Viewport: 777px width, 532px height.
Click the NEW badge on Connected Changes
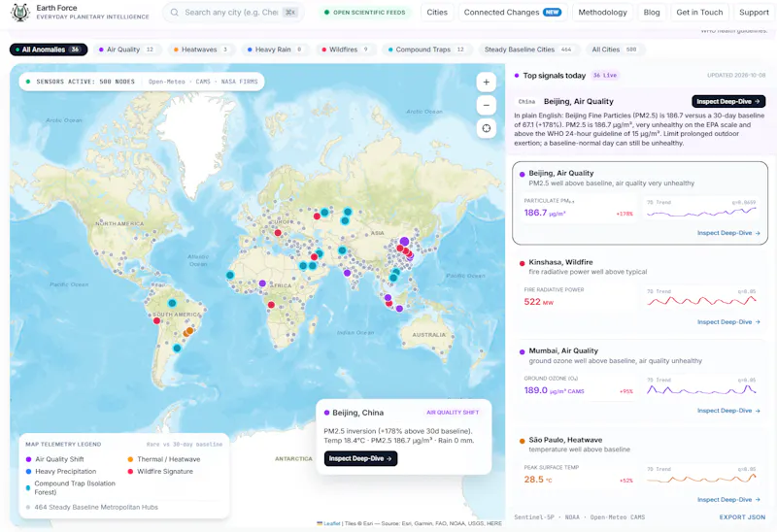[x=552, y=13]
